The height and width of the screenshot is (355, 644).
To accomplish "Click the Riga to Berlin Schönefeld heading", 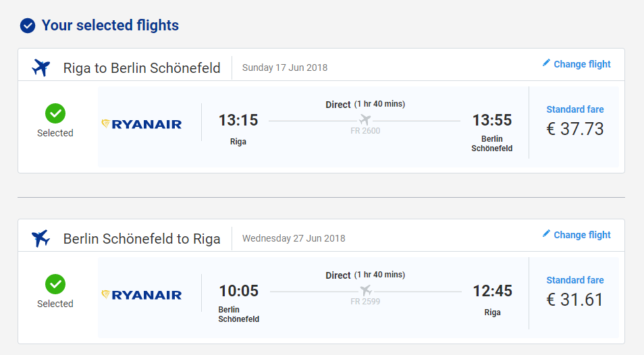I will (142, 67).
